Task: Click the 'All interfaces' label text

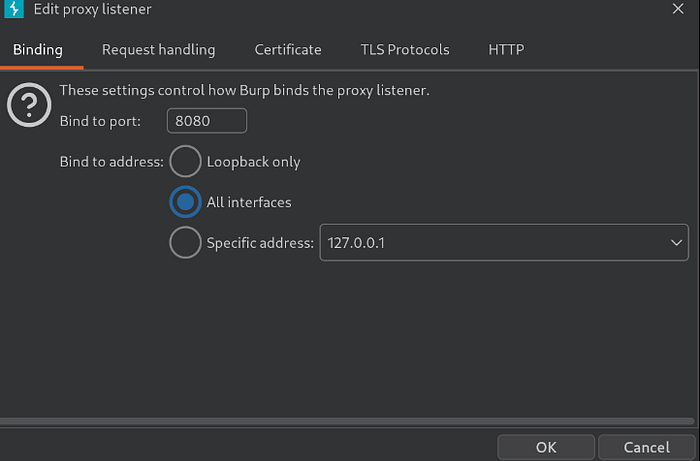Action: pos(249,202)
